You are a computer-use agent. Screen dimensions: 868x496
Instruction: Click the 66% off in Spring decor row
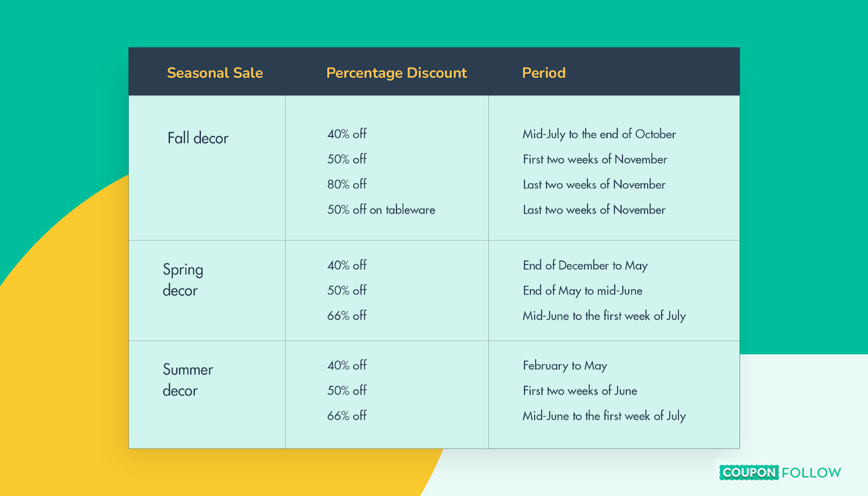[347, 316]
